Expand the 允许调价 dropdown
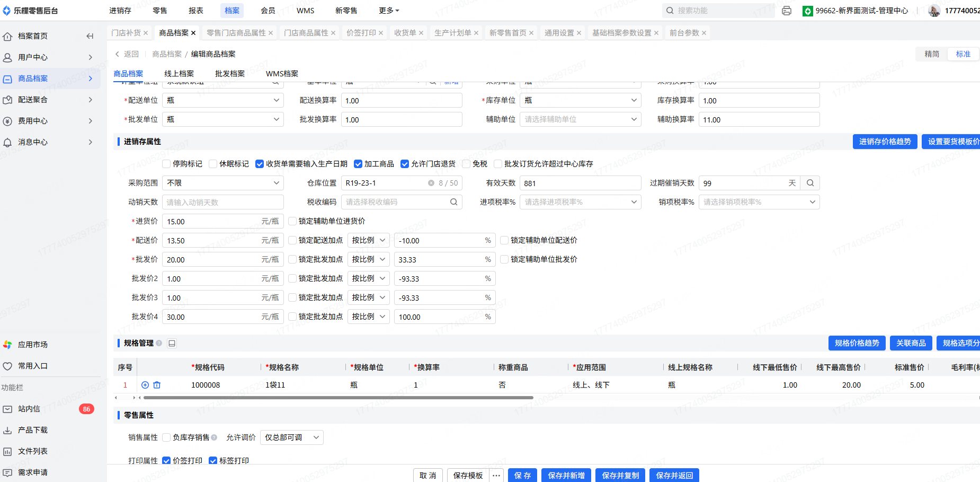Screen dimensions: 980x482 (x=292, y=437)
